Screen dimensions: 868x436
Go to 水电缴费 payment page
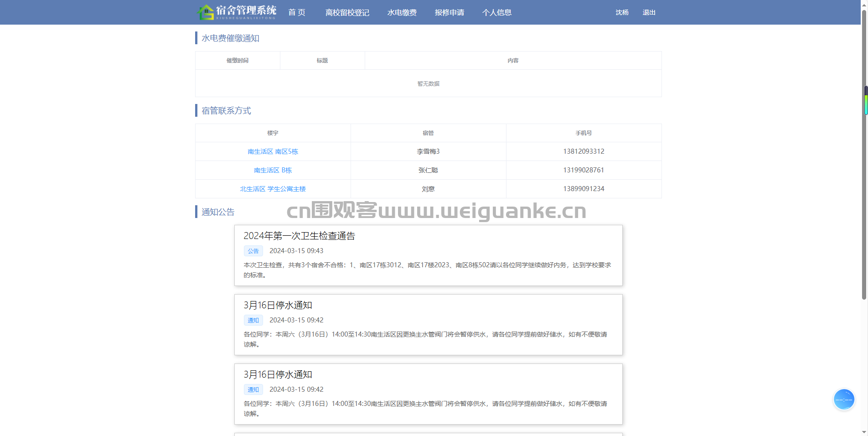(x=402, y=12)
